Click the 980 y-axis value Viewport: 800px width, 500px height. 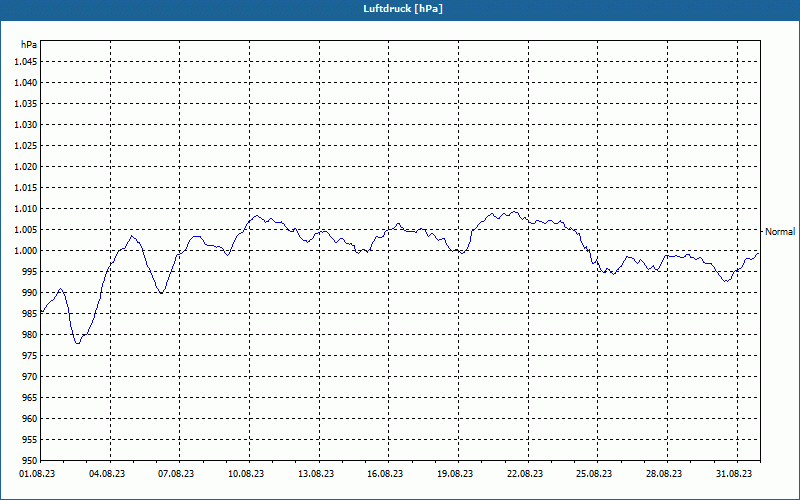click(29, 335)
